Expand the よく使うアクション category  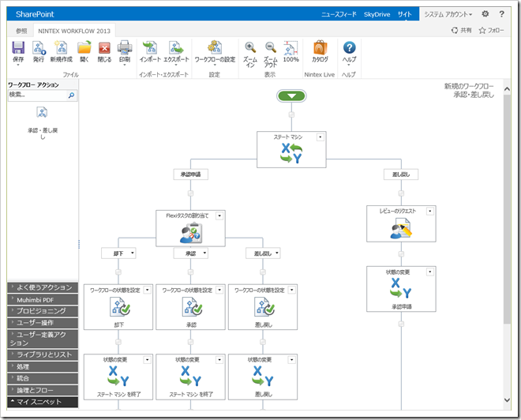(x=43, y=287)
